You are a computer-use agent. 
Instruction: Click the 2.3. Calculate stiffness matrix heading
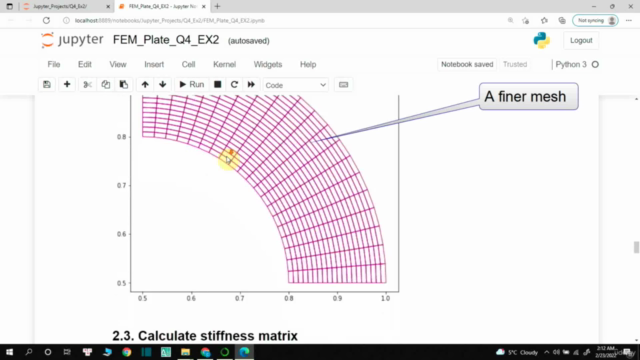[x=205, y=336]
